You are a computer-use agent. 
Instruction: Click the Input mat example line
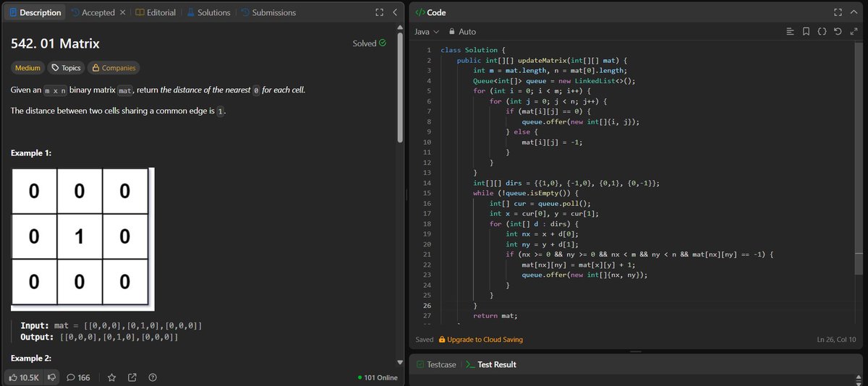111,326
